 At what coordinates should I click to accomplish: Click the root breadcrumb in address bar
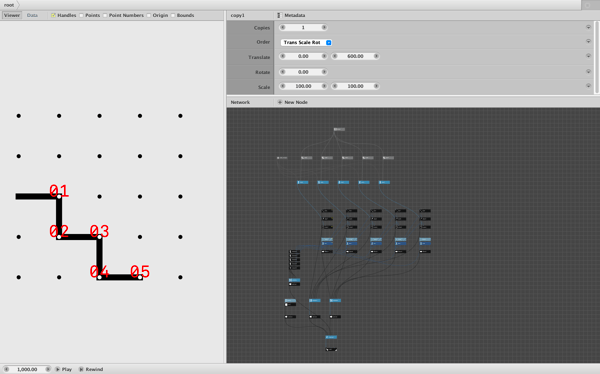point(9,5)
